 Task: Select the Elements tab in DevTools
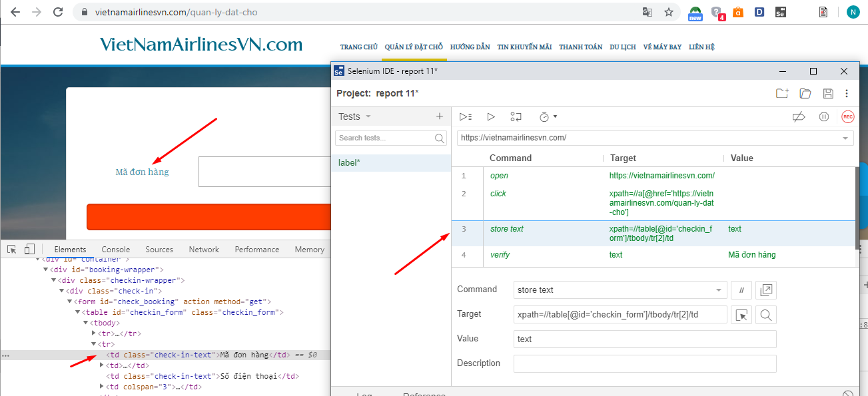(x=71, y=250)
